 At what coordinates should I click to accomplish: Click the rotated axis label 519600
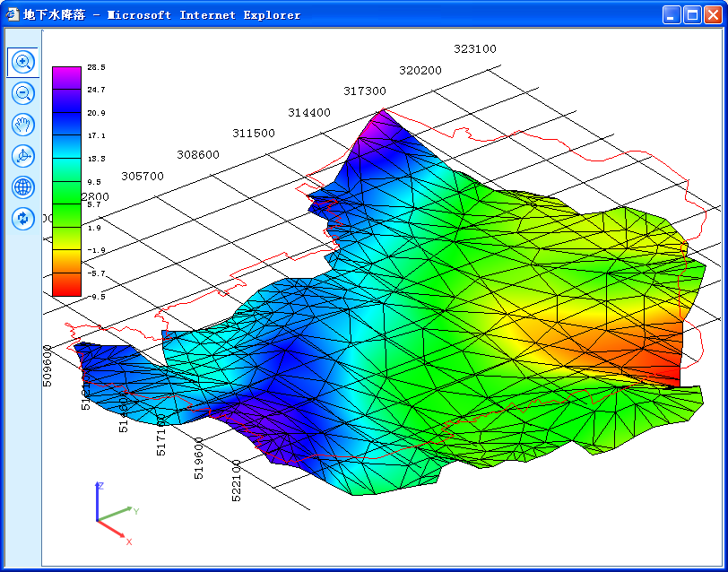click(x=199, y=458)
